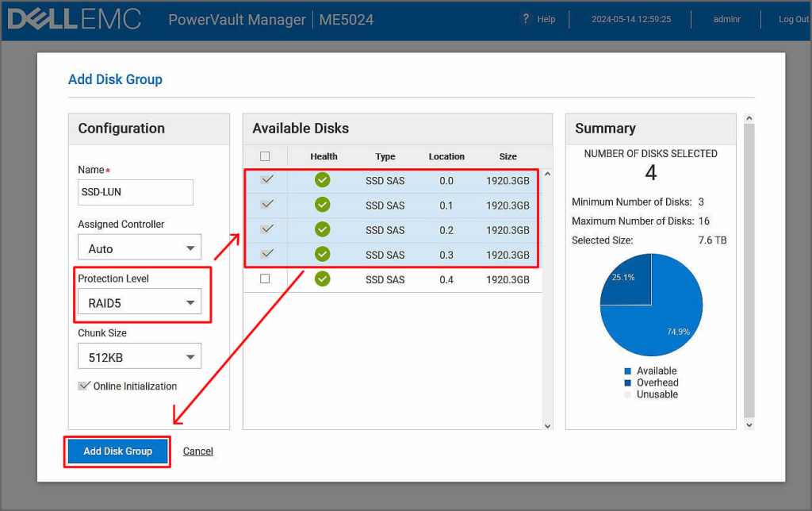Click the Cancel link

pyautogui.click(x=198, y=451)
